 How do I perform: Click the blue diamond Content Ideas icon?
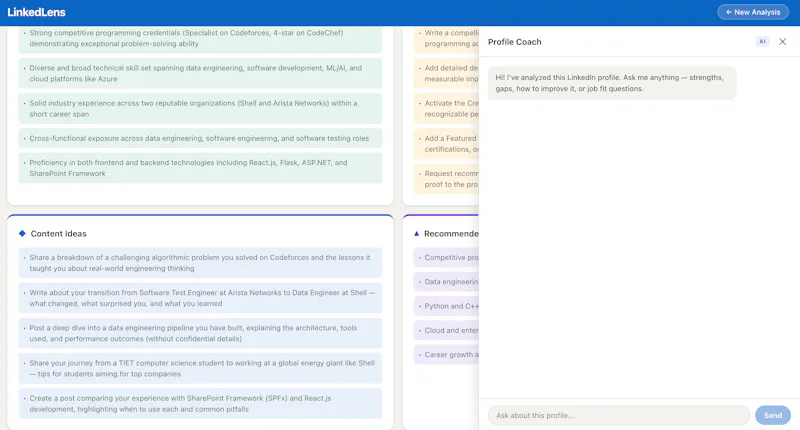coord(22,234)
